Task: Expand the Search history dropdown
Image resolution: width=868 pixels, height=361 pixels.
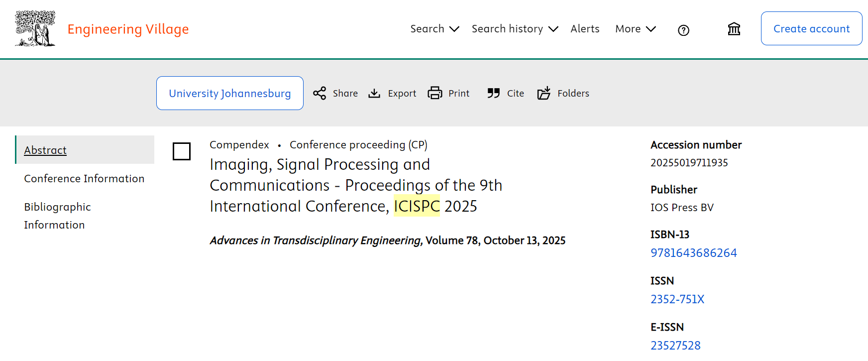Action: tap(515, 29)
